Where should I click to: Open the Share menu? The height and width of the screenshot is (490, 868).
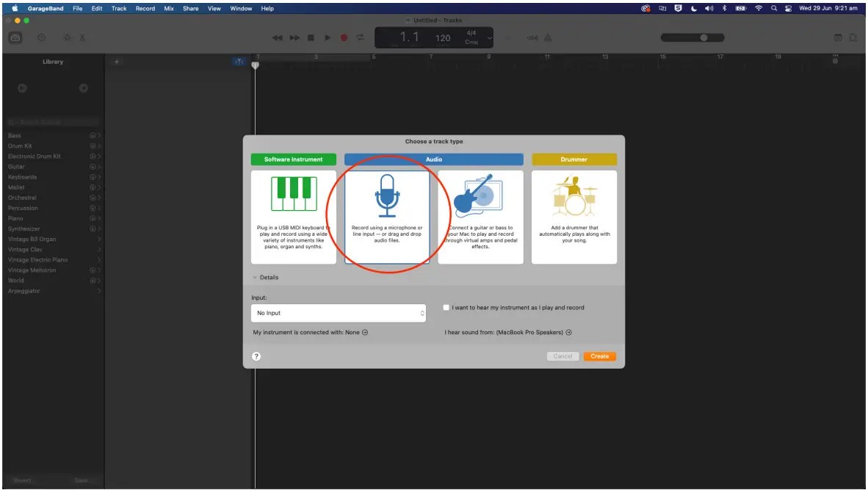(x=190, y=8)
